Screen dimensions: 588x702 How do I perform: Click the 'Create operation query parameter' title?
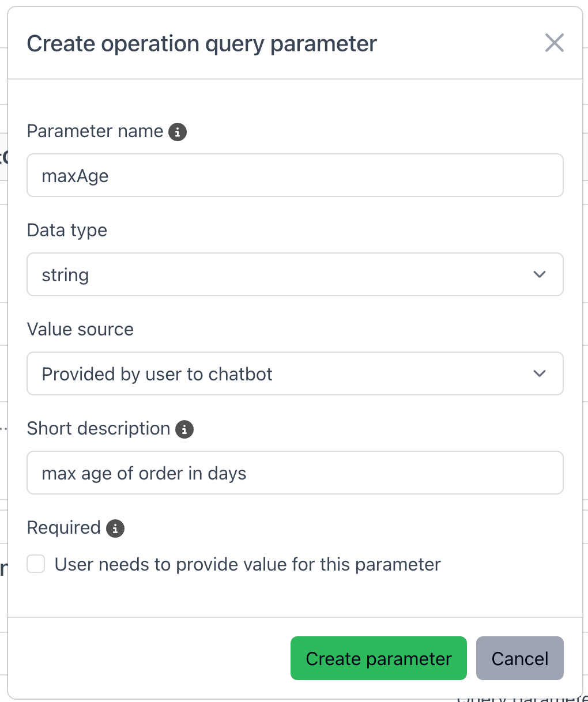pos(202,44)
